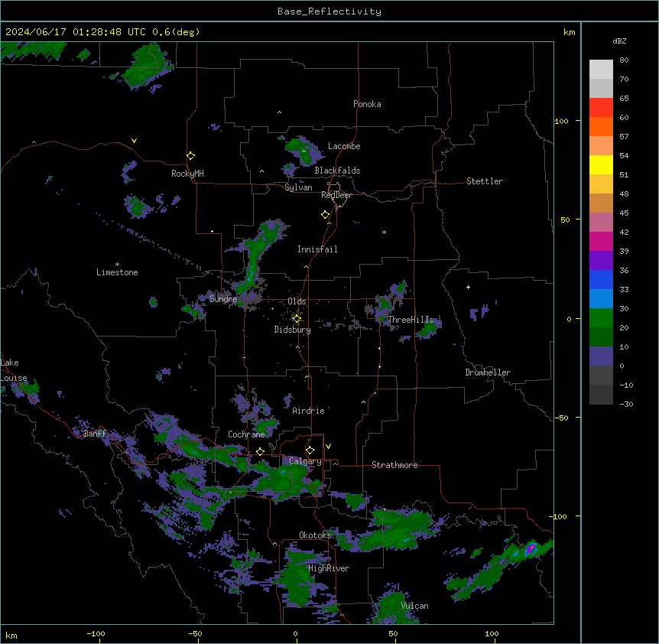Image resolution: width=659 pixels, height=644 pixels.
Task: Click the white plus marker north of Drumheller
Action: point(468,287)
